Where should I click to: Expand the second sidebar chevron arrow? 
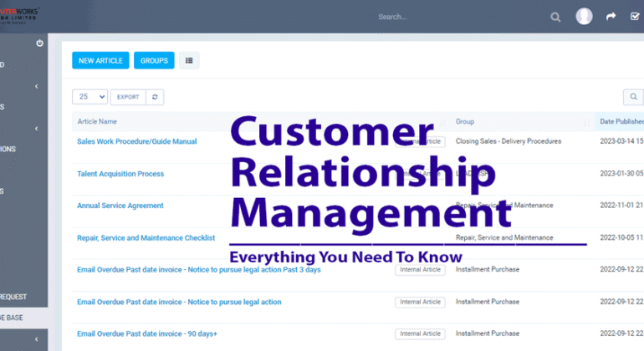(x=37, y=129)
